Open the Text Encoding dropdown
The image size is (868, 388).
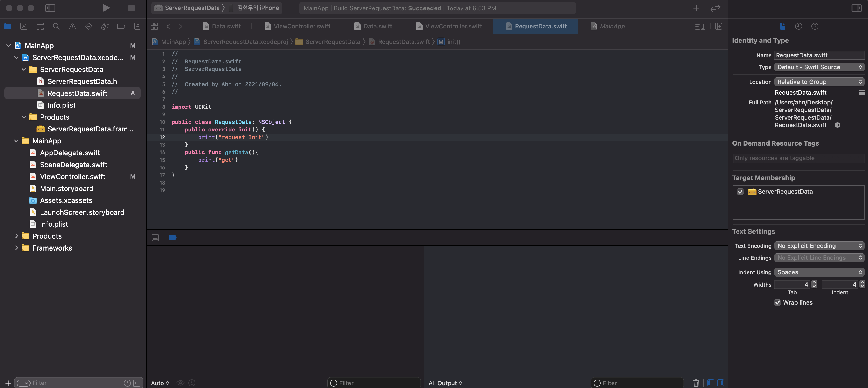[x=819, y=246]
